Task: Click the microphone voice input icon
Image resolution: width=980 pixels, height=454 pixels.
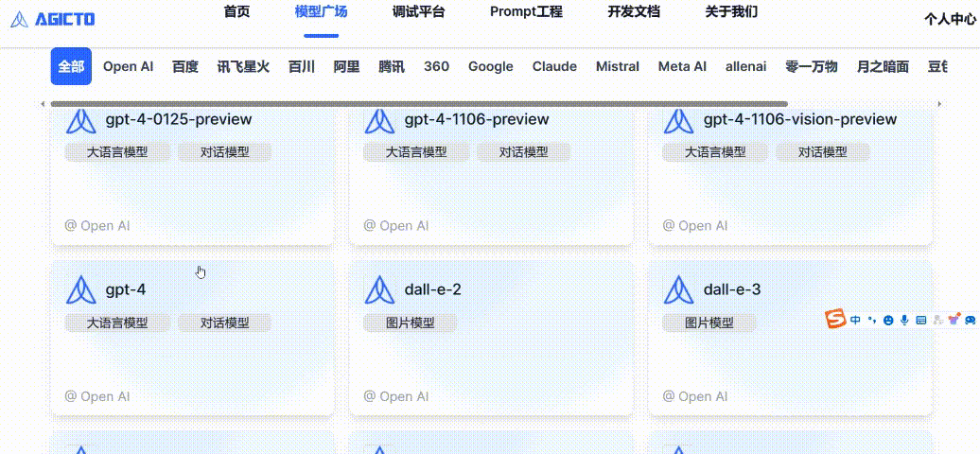Action: click(x=904, y=321)
